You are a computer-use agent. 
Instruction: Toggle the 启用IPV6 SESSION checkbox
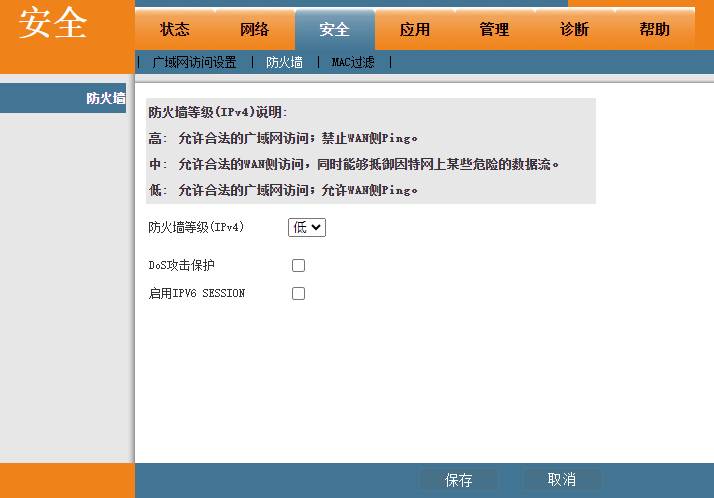click(x=298, y=294)
